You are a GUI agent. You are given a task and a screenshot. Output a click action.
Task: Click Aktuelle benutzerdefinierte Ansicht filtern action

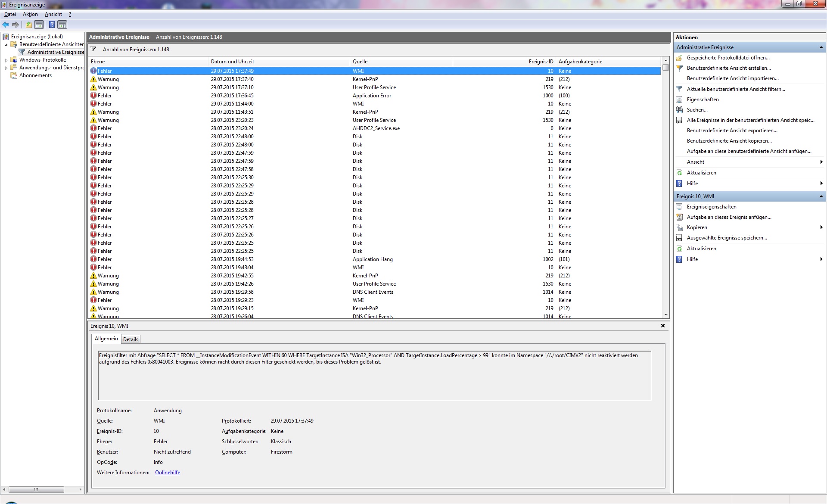point(736,89)
